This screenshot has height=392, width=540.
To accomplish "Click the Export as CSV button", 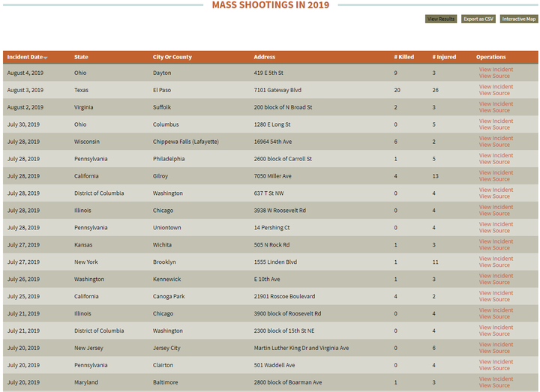I will click(x=478, y=19).
